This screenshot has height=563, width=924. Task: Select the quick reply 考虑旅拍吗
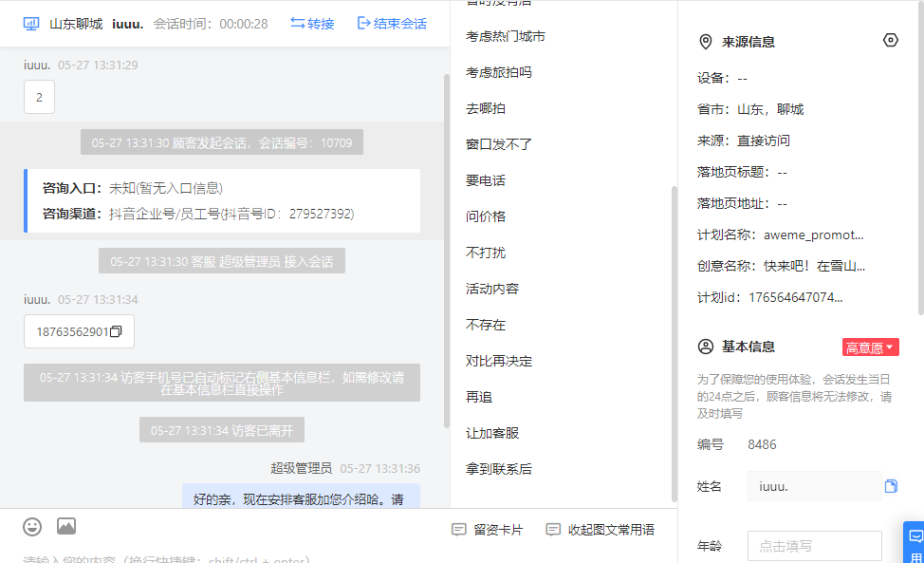coord(499,72)
